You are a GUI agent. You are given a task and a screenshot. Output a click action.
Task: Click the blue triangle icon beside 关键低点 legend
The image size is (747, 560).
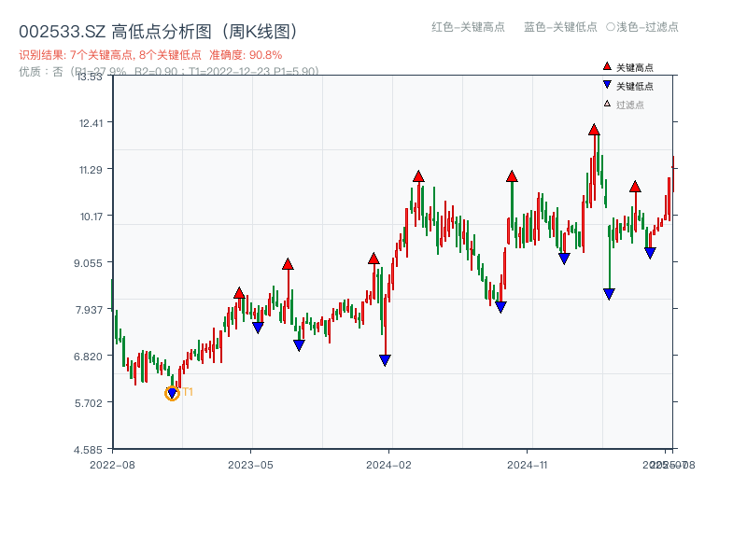point(607,85)
